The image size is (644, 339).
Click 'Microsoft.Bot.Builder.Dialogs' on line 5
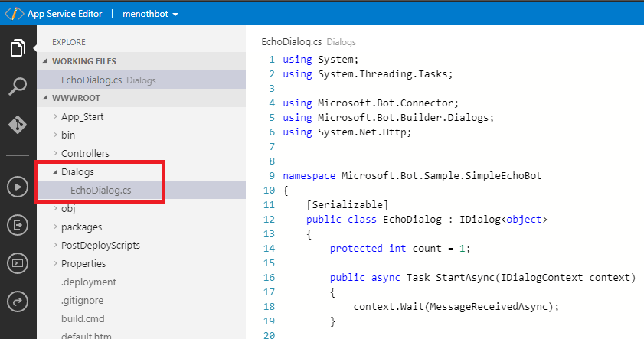(x=403, y=117)
